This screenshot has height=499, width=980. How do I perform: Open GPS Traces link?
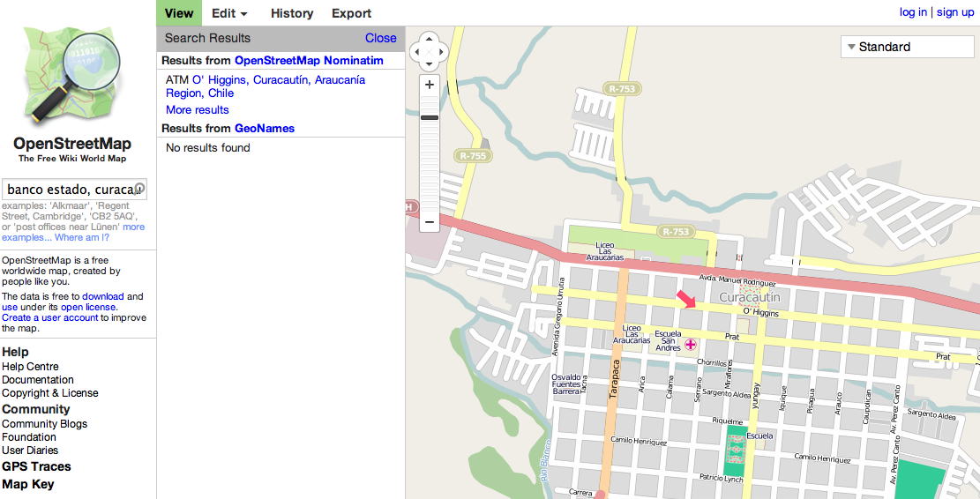[36, 465]
